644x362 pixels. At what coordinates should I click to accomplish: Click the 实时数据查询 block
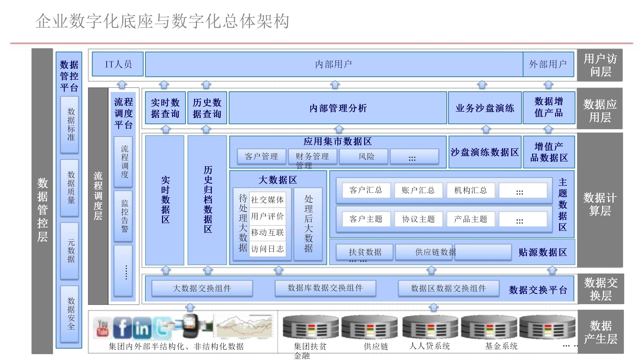click(165, 108)
